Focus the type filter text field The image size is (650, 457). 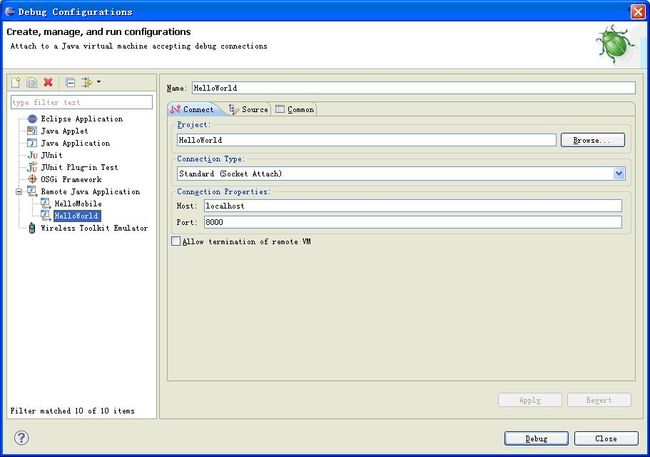pyautogui.click(x=81, y=102)
